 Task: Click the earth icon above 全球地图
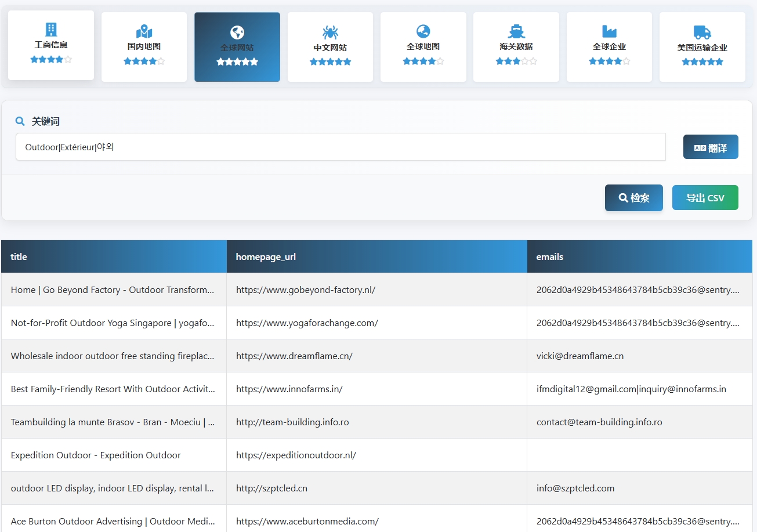click(423, 31)
